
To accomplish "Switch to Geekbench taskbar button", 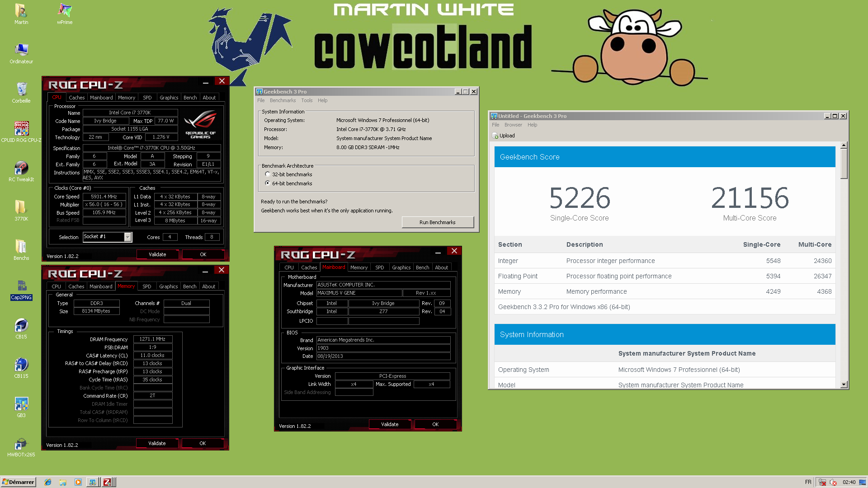I will tap(93, 482).
